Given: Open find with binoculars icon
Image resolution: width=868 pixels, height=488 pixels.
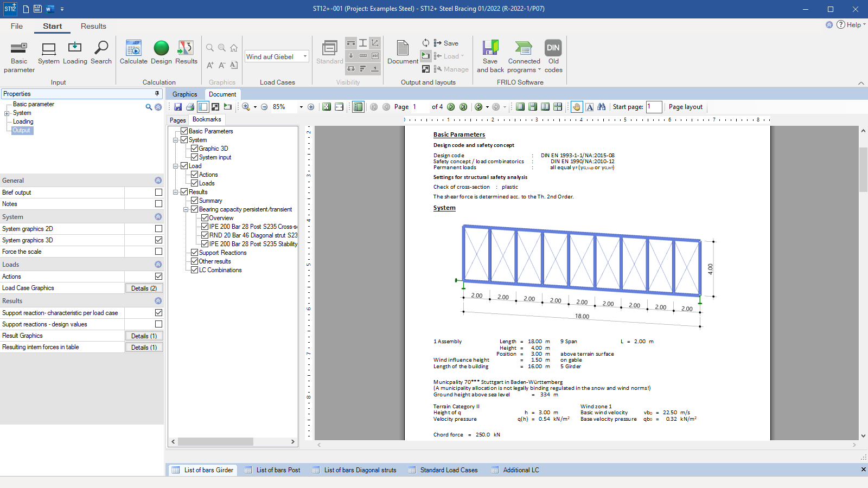Looking at the screenshot, I should (x=602, y=107).
